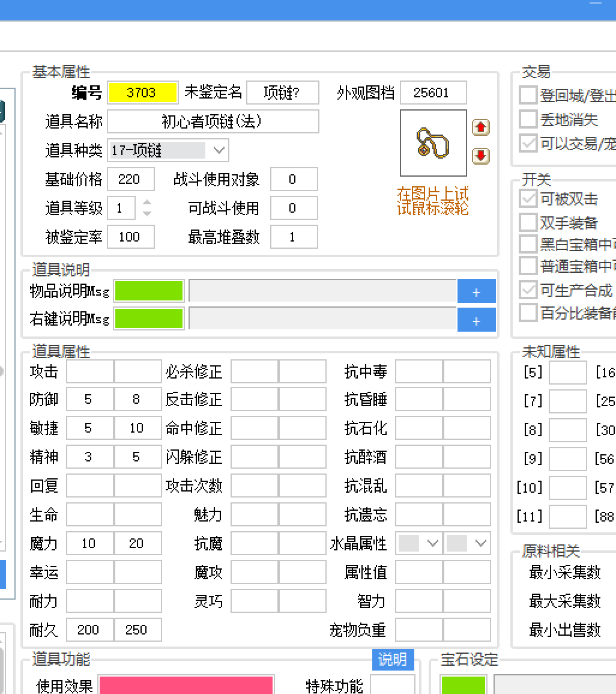Click the 基础价格 field showing 220
This screenshot has width=616, height=694.
131,179
